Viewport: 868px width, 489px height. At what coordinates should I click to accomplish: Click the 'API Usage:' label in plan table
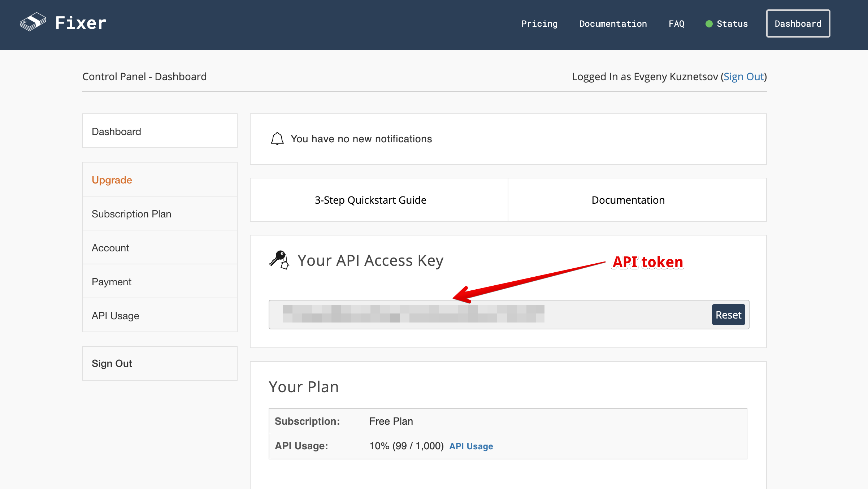tap(301, 446)
